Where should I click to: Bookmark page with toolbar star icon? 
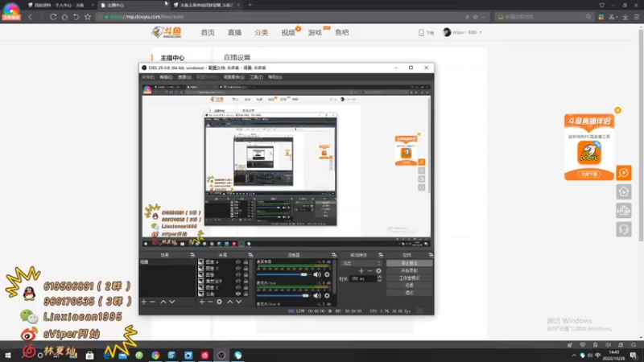click(x=88, y=17)
